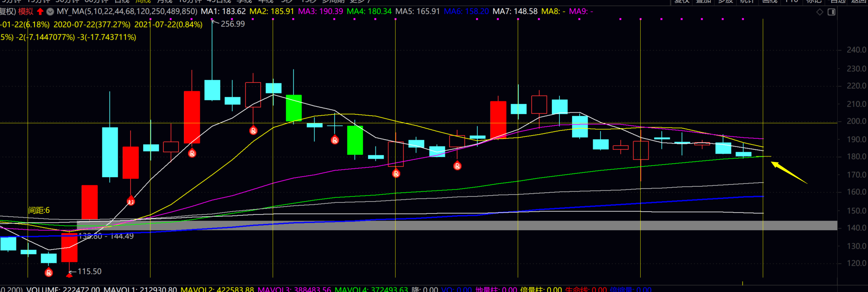Click the yellow arrow annotation pointing at MA4

[x=788, y=173]
